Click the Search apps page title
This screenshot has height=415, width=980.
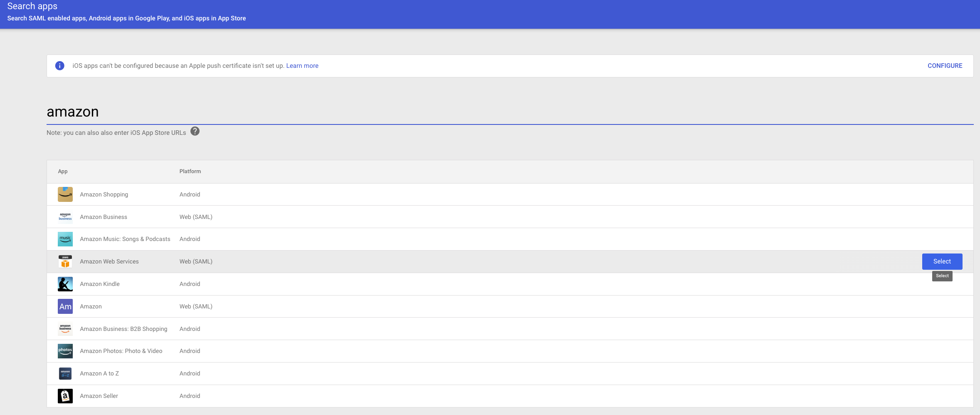click(32, 6)
